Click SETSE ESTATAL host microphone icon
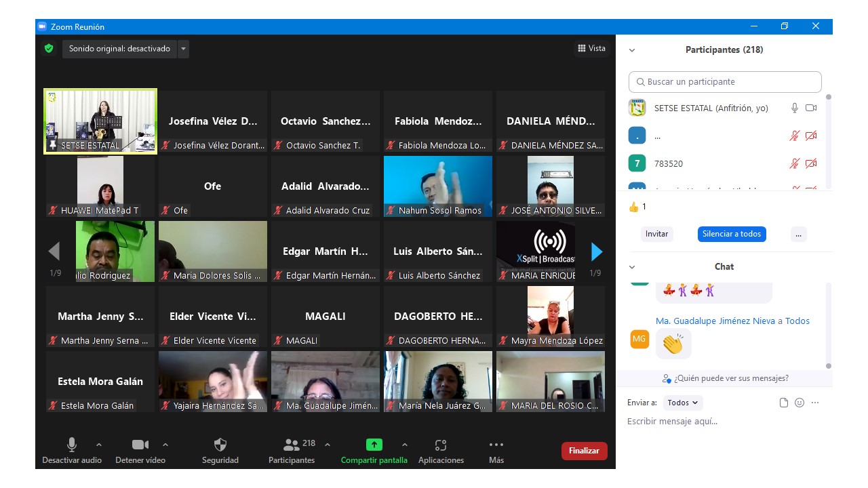 795,108
